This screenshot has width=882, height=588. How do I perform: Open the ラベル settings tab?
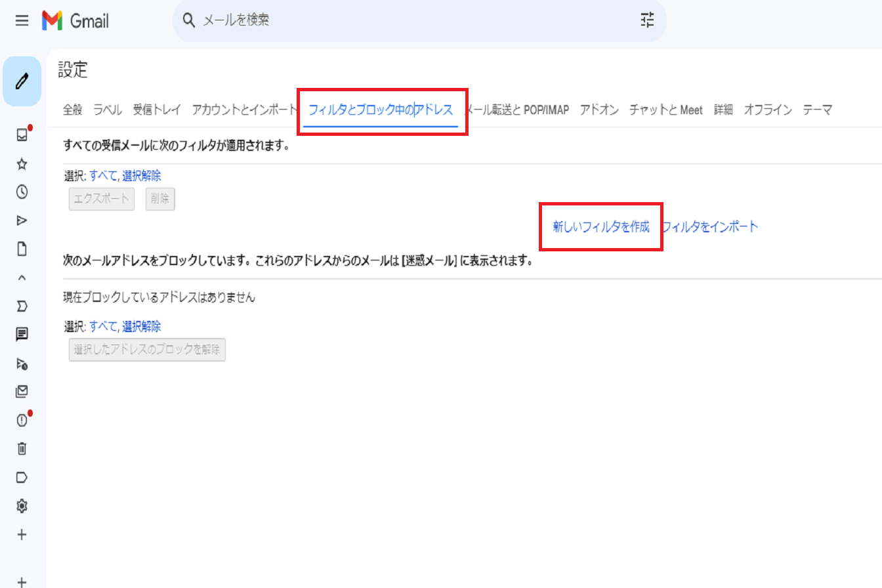108,110
